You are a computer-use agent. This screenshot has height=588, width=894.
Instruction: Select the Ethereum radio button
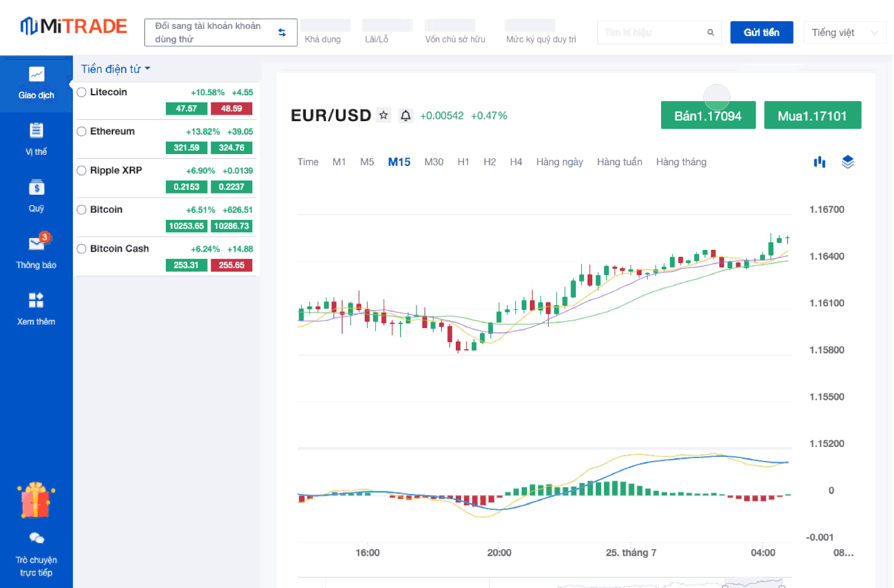[x=82, y=132]
